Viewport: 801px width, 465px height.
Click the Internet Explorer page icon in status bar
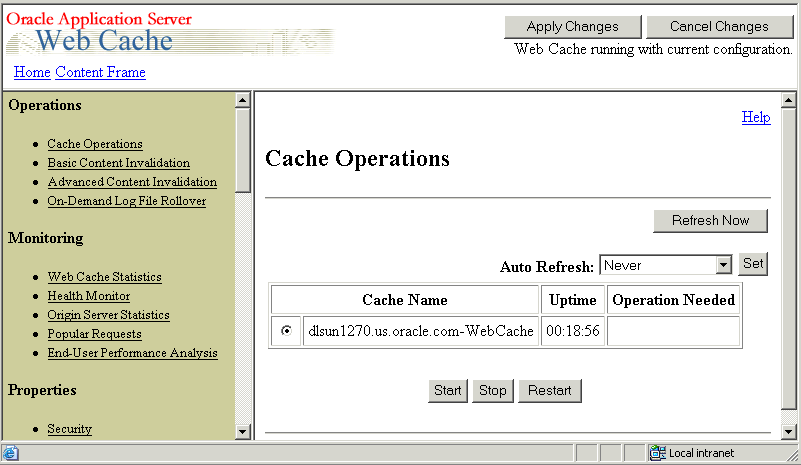[x=10, y=453]
